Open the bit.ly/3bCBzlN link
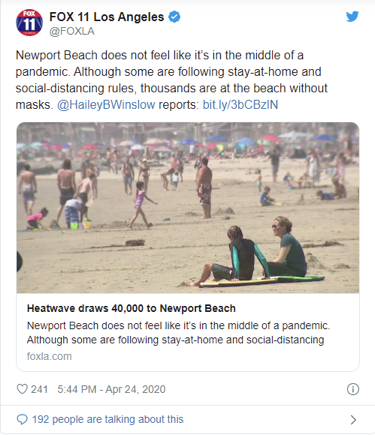Viewport: 375px width, 435px height. (x=240, y=105)
